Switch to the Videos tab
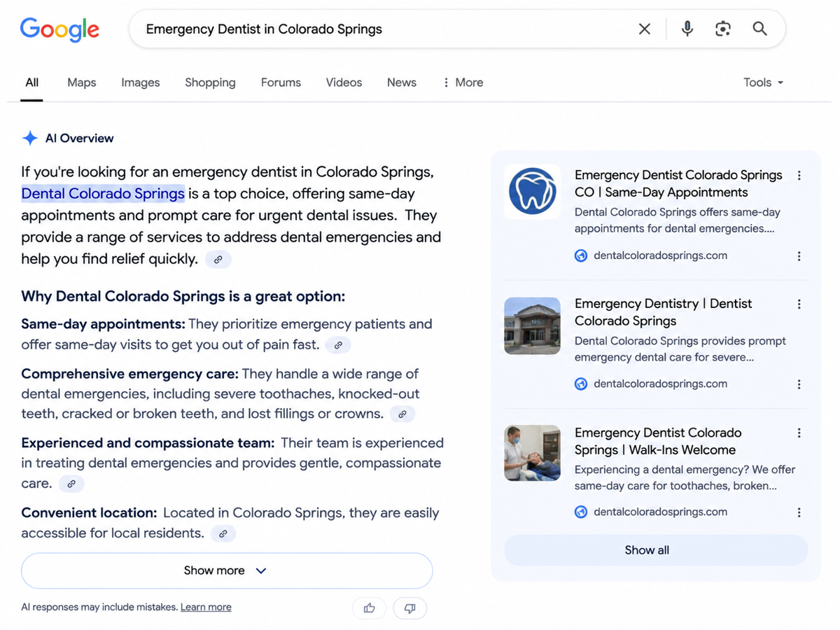Screen dimensions: 840x630 344,83
